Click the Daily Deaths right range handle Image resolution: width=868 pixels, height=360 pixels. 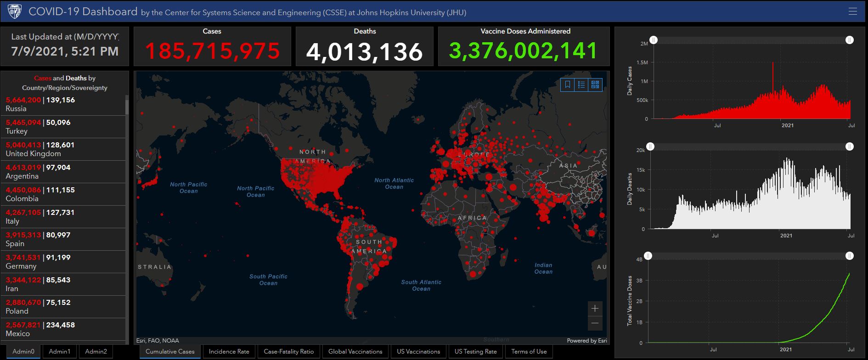coord(850,146)
